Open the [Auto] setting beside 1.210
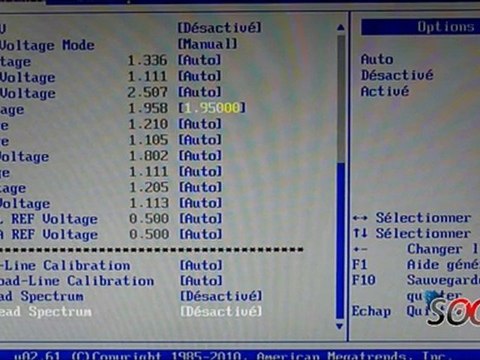 tap(200, 124)
